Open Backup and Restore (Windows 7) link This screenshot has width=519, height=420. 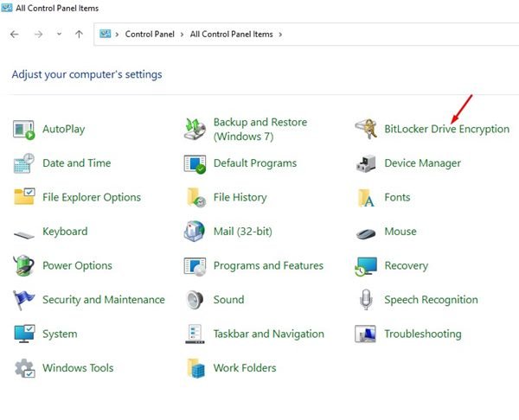pos(260,130)
